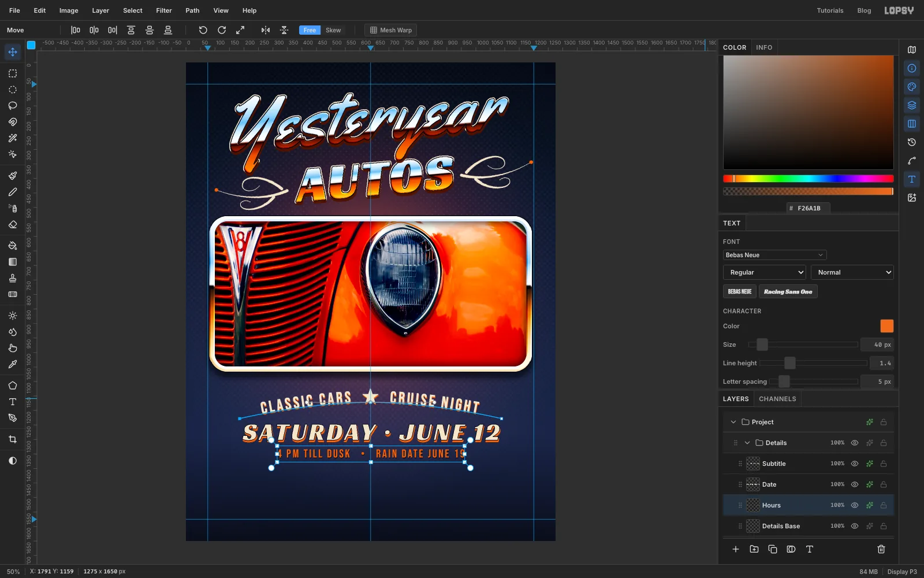Select the rectangular marquee tool

click(x=13, y=73)
